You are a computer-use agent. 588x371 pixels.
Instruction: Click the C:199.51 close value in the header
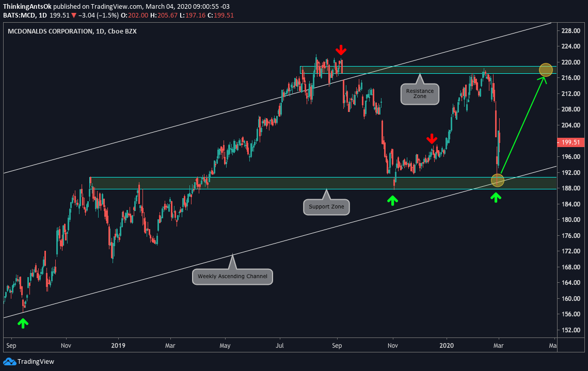click(x=221, y=15)
